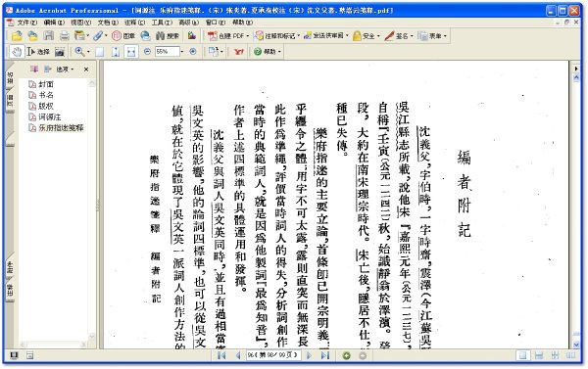The height and width of the screenshot is (369, 588).
Task: Go to the first page
Action: pyautogui.click(x=221, y=355)
